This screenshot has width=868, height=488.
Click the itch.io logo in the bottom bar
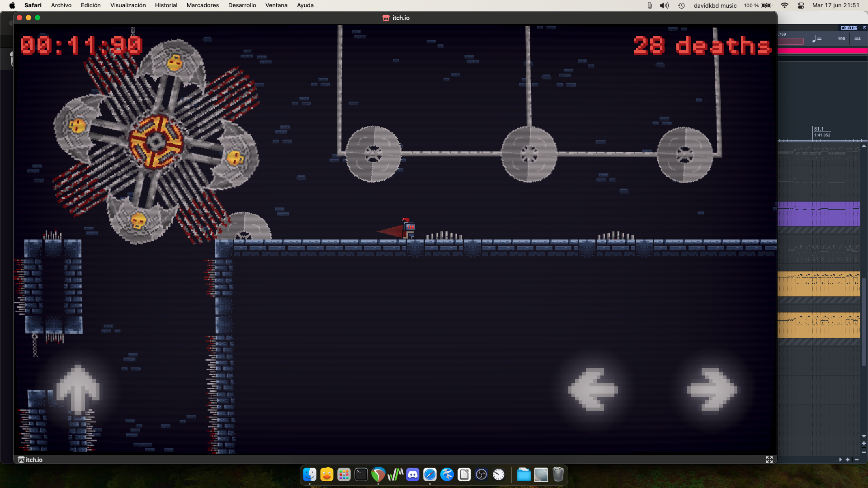tap(30, 460)
